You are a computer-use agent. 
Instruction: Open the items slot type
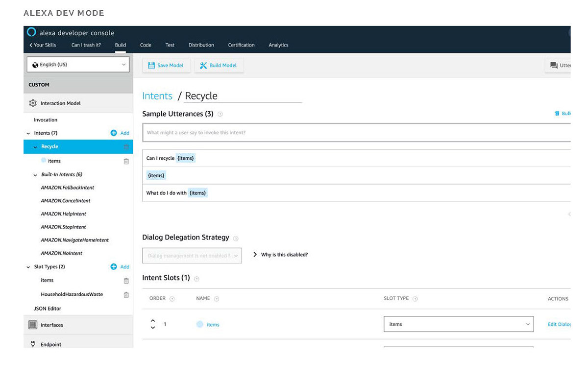[47, 281]
